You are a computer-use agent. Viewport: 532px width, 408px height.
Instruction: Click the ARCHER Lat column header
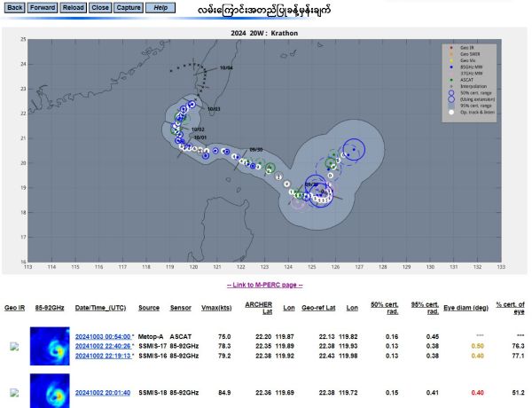pos(259,308)
